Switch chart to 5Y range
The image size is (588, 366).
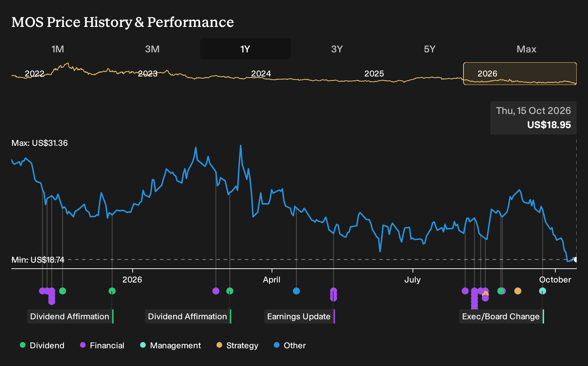coord(430,49)
